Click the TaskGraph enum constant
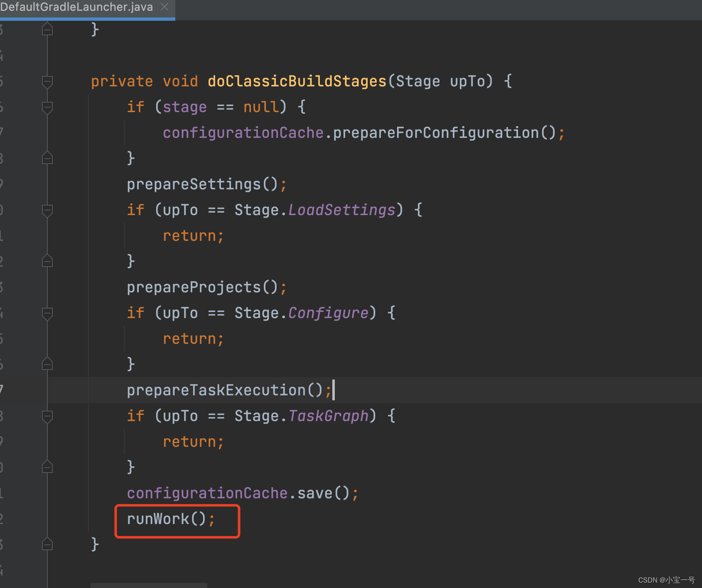Screen dimensions: 702x588 (x=328, y=416)
